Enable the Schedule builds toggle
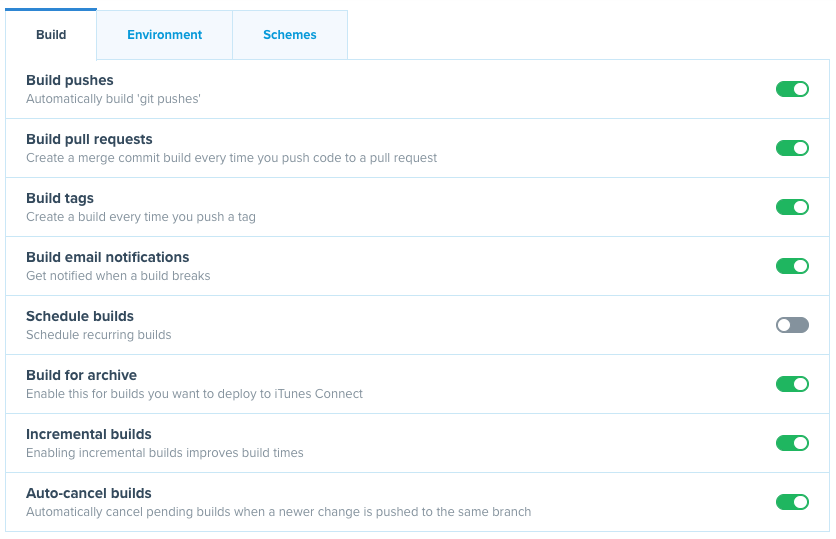Viewport: 836px width, 539px height. tap(792, 325)
